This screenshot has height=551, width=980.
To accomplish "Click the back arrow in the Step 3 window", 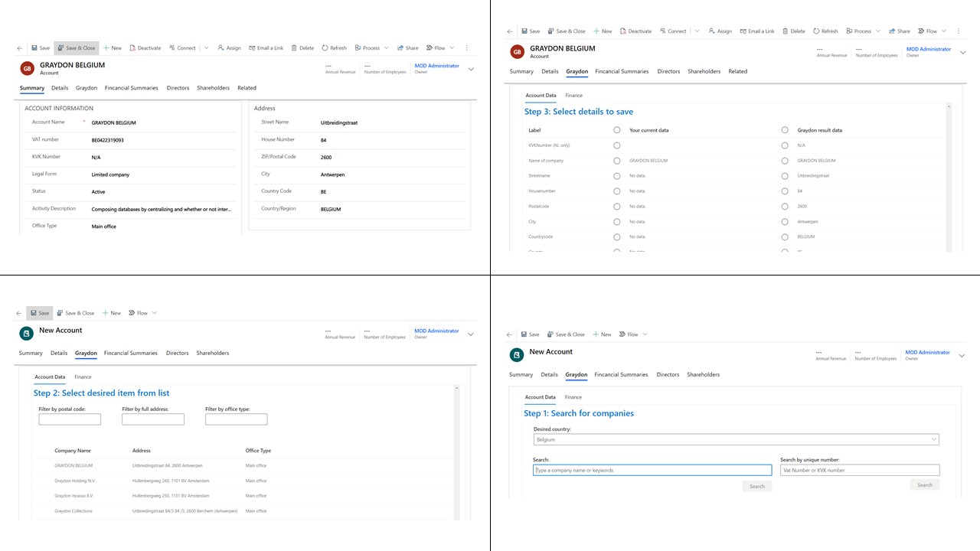I will 510,31.
